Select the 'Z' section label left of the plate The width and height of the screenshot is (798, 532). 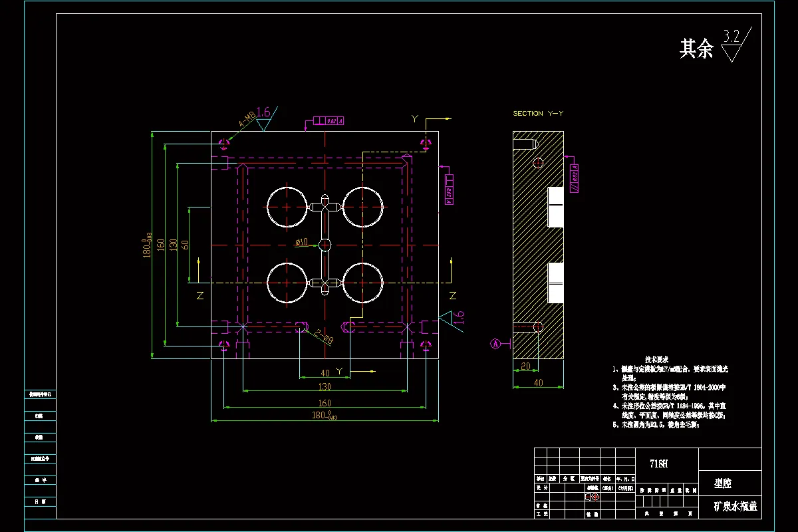click(x=199, y=296)
